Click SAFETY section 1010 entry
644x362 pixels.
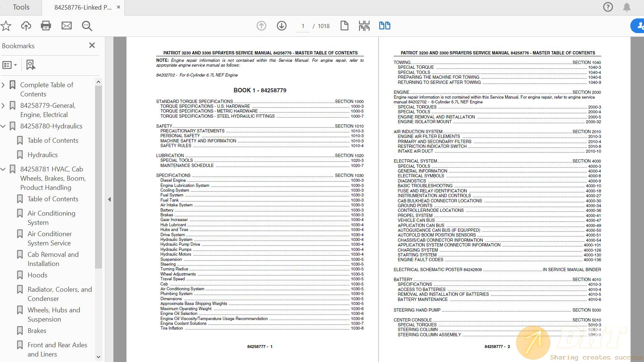click(x=260, y=126)
